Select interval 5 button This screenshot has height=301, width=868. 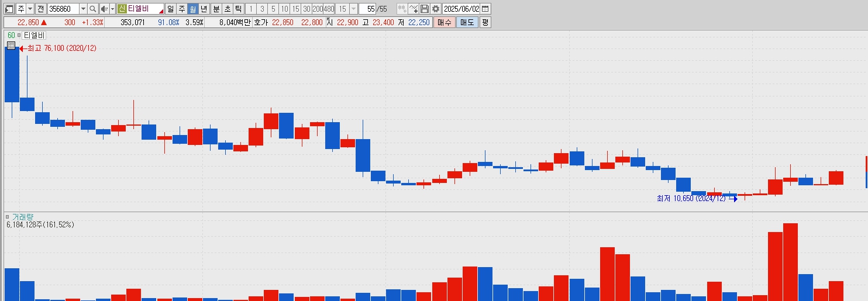click(x=273, y=9)
